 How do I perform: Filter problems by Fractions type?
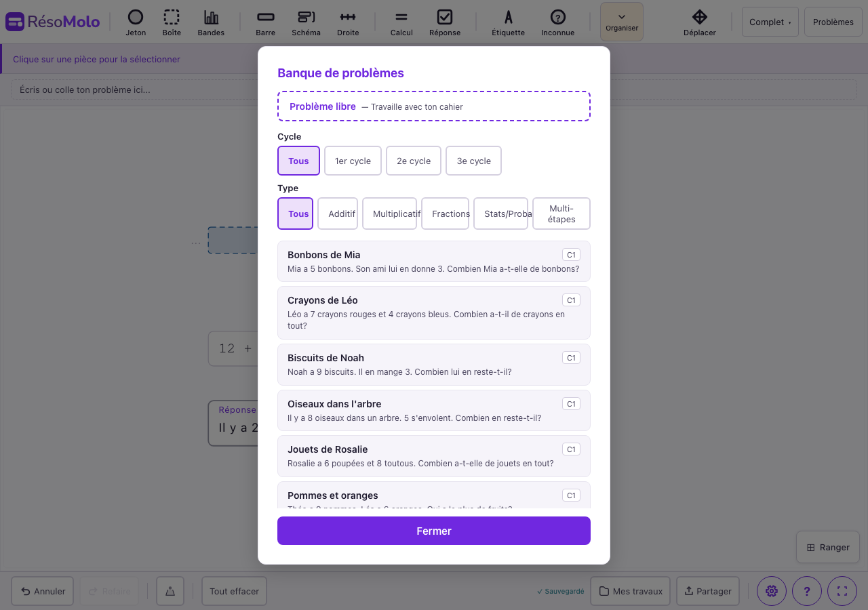[x=450, y=213]
